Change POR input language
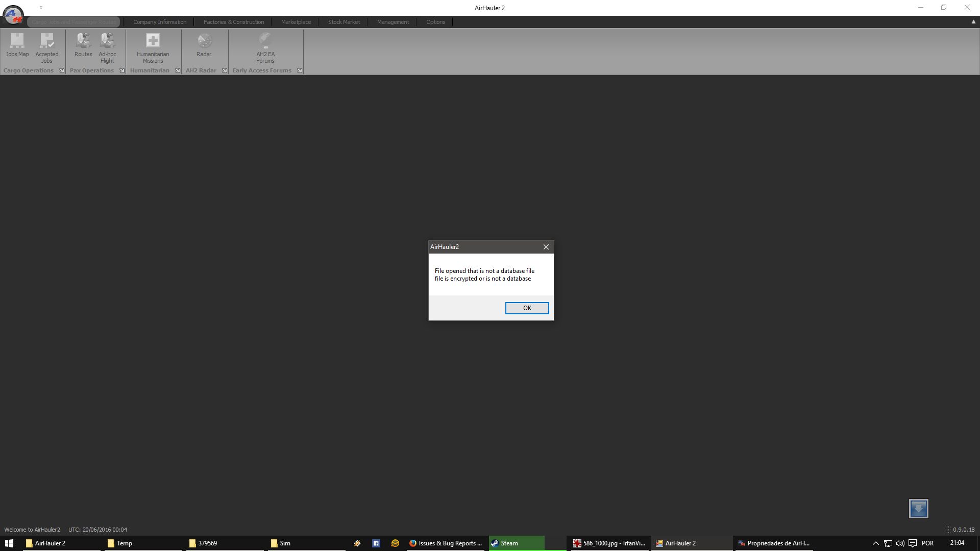 pos(927,543)
